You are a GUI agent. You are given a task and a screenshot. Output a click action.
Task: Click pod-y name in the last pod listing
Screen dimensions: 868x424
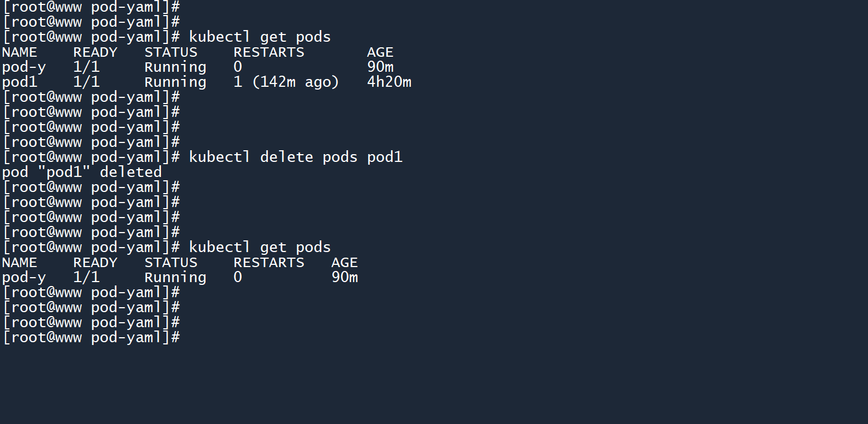tap(24, 278)
